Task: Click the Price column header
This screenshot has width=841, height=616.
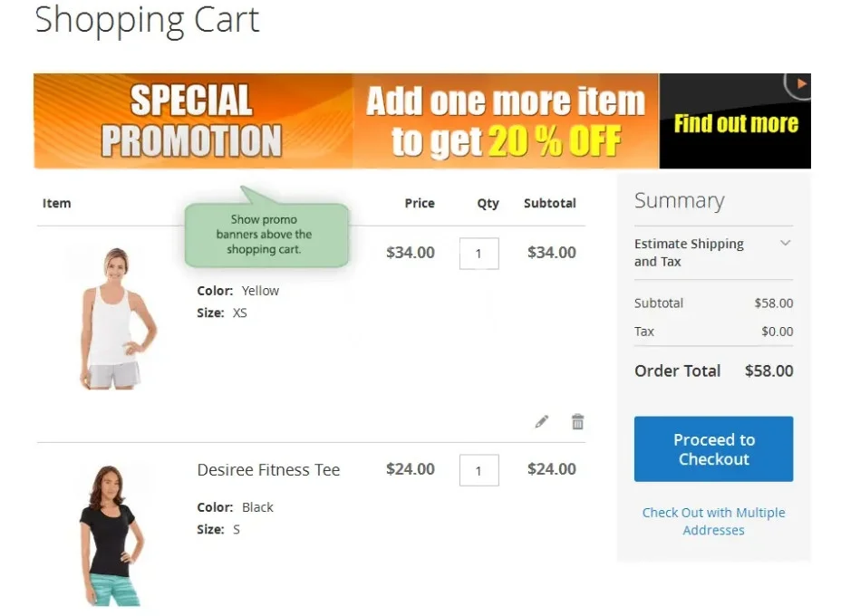Action: click(420, 203)
